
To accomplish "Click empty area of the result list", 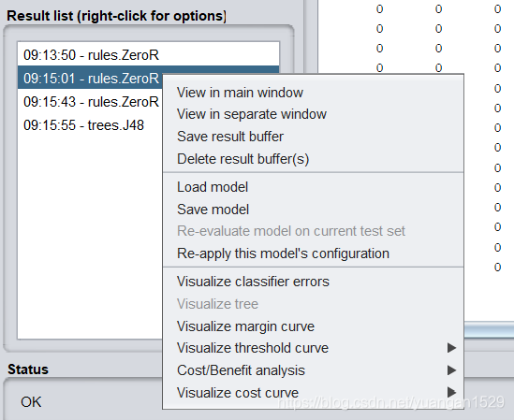I will pyautogui.click(x=90, y=236).
